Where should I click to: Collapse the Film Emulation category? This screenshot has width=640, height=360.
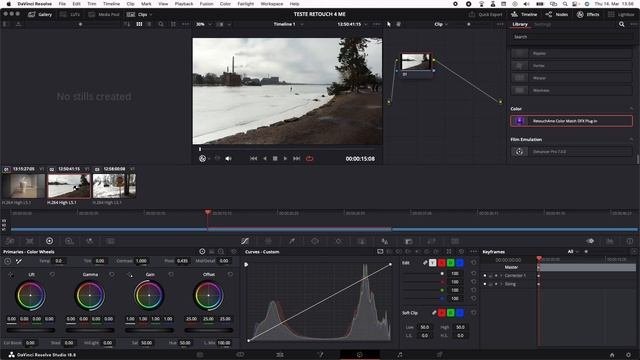pos(631,139)
